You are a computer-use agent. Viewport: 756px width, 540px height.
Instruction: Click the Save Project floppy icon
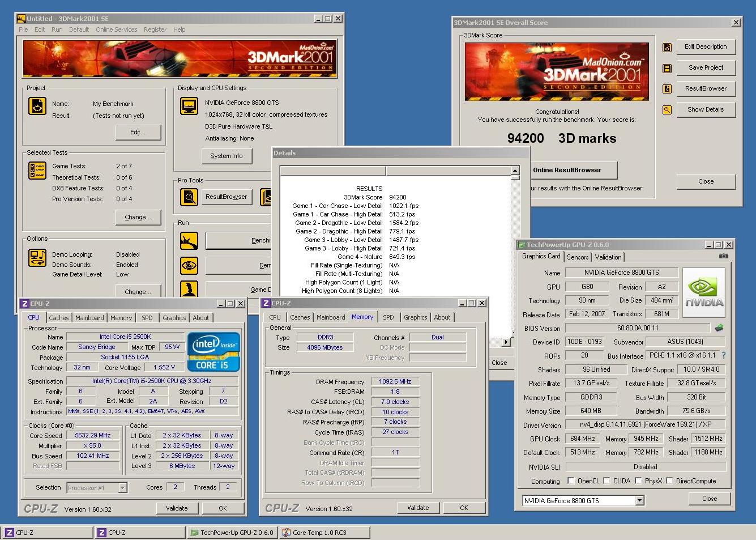(x=667, y=69)
